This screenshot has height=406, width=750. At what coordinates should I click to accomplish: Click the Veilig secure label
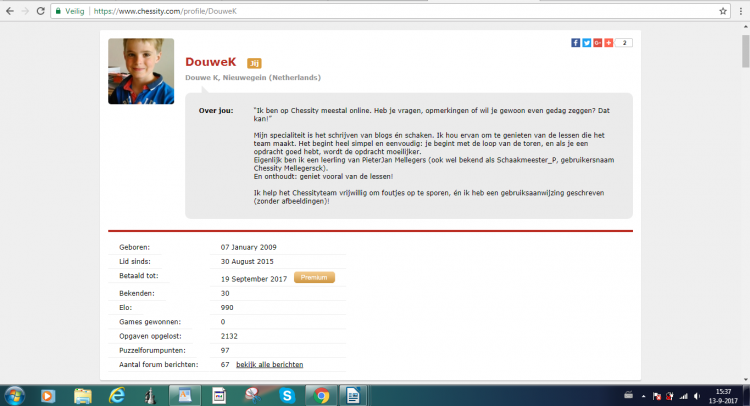74,11
